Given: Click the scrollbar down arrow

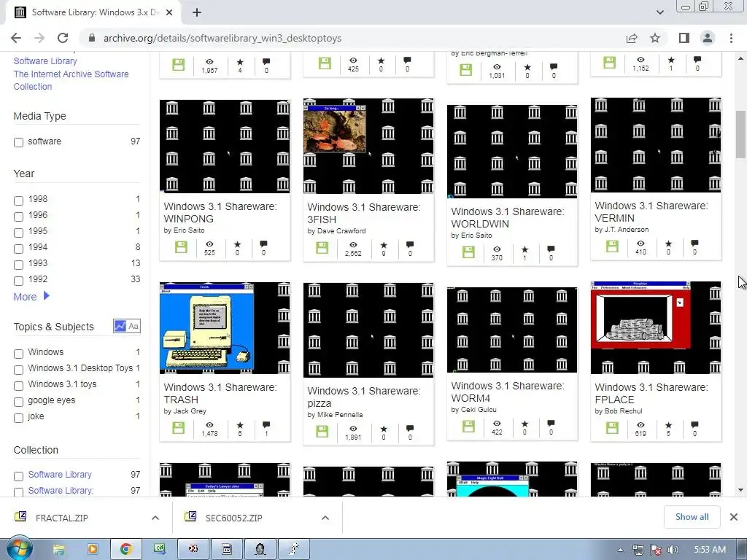Looking at the screenshot, I should click(740, 490).
